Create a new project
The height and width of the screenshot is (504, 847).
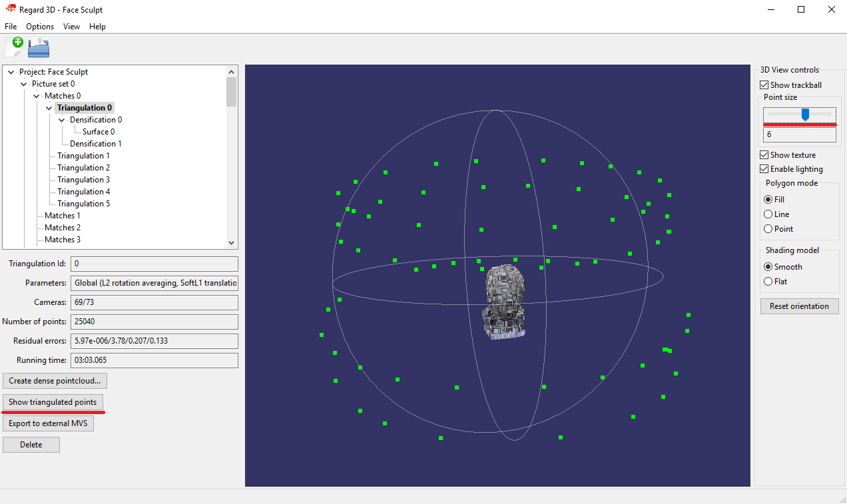click(12, 47)
